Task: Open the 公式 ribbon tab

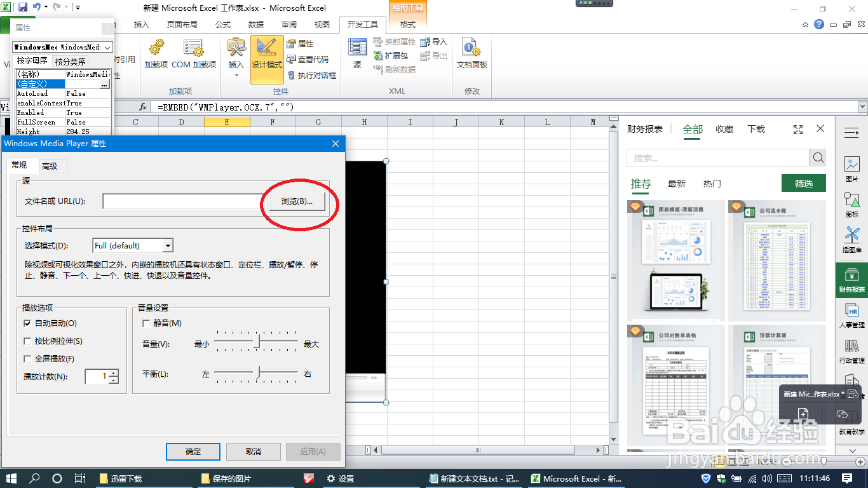Action: pos(223,25)
